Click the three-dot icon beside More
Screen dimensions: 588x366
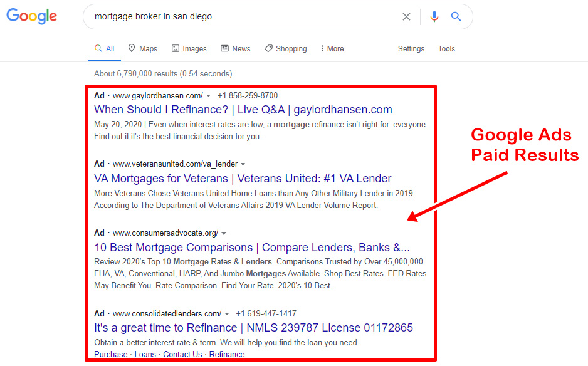pos(322,48)
